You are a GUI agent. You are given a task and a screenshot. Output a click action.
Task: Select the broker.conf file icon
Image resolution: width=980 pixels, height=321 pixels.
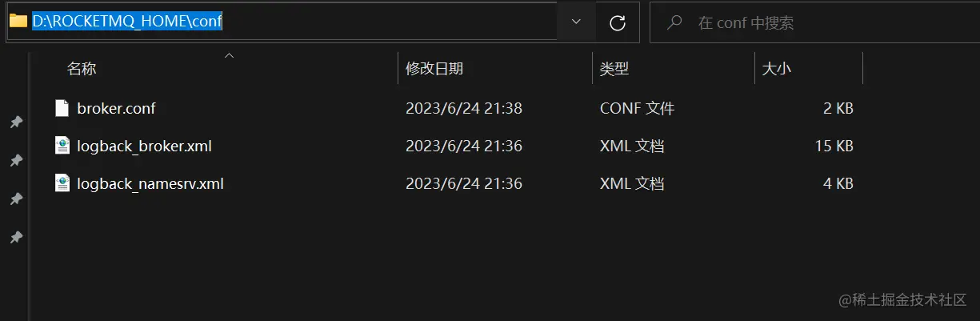click(62, 108)
